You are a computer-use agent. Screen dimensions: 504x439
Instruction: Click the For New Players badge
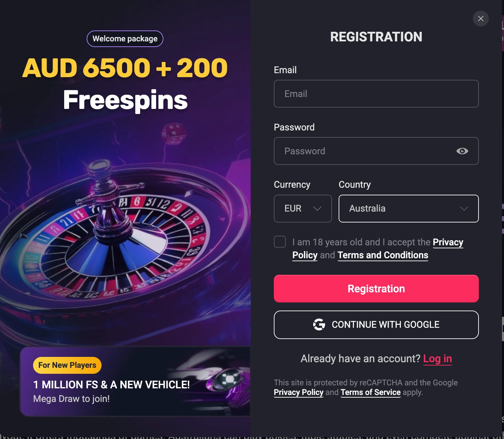click(67, 365)
